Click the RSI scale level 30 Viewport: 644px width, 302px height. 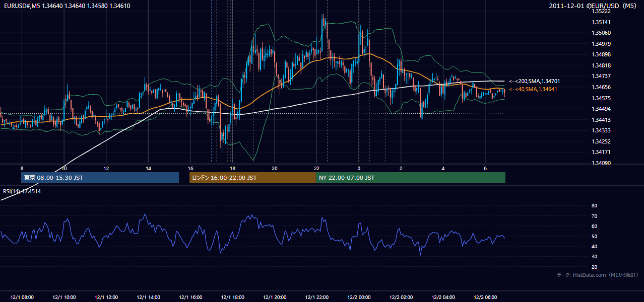594,257
